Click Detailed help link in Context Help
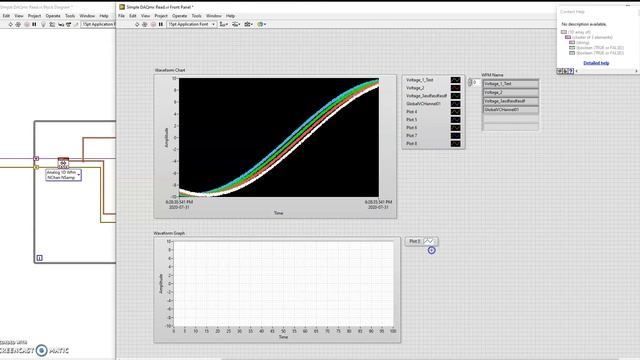 [x=596, y=63]
